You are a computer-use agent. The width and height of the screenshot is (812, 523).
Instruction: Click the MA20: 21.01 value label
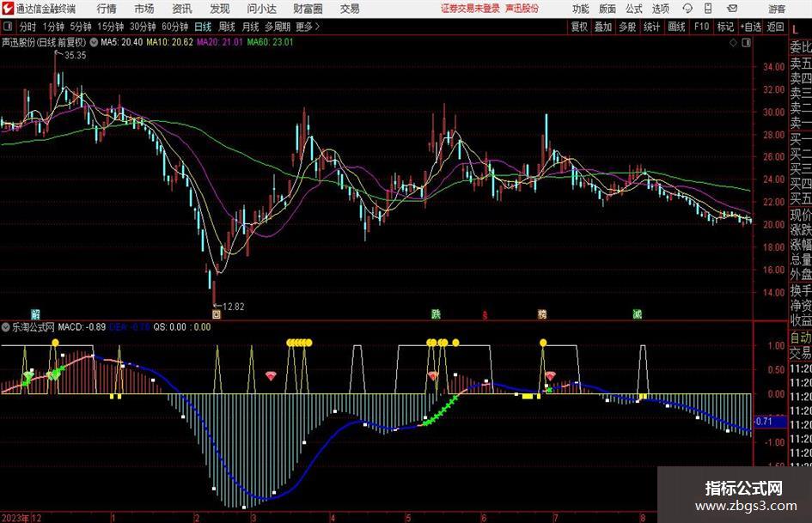(220, 42)
